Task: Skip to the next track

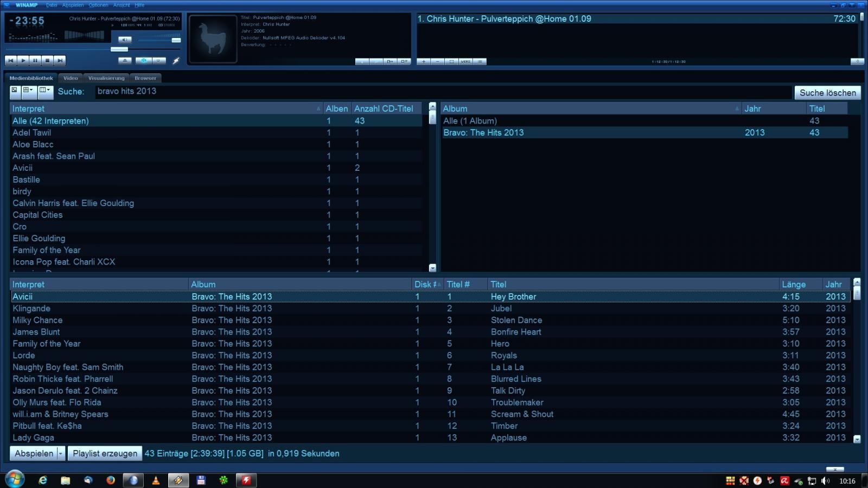Action: tap(60, 61)
